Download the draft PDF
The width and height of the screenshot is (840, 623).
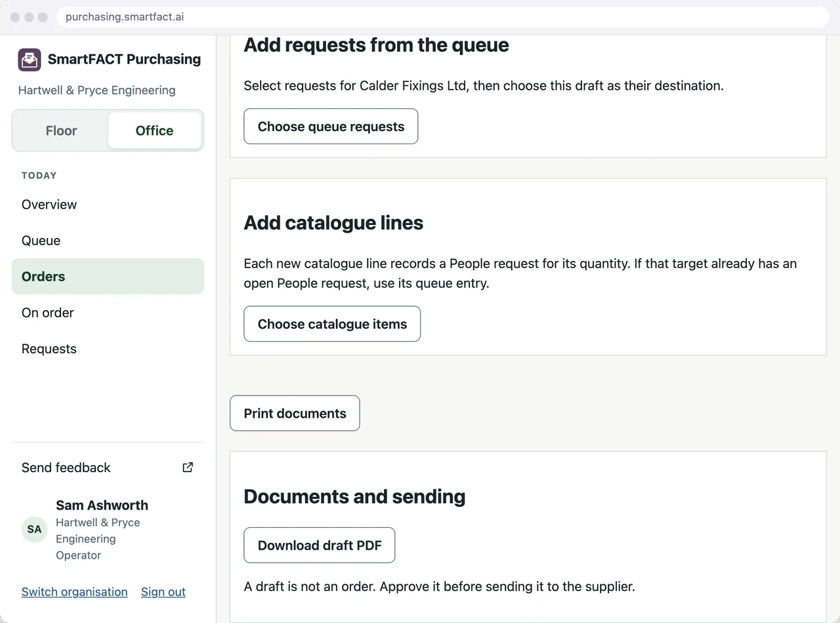pyautogui.click(x=320, y=545)
